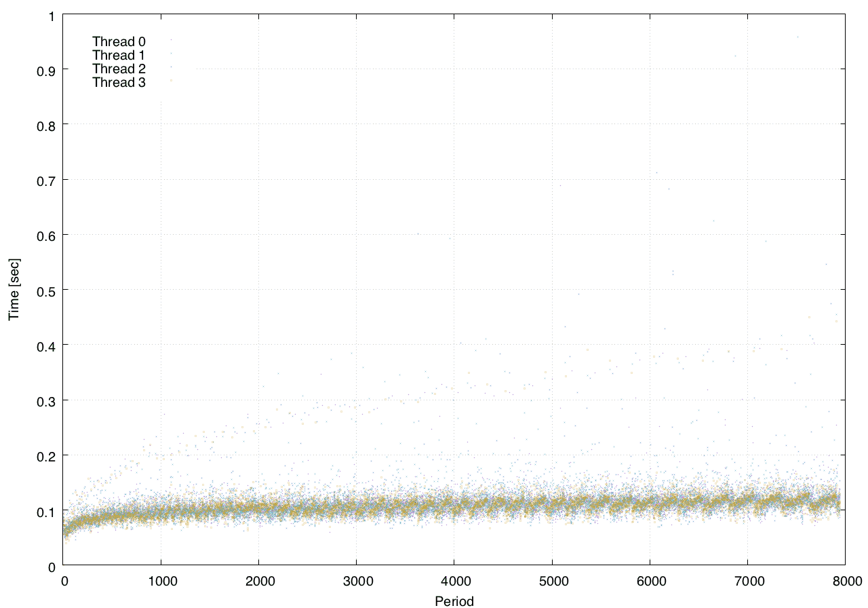This screenshot has width=868, height=608.
Task: Click the y-axis tick label 0.1
Action: 47,511
